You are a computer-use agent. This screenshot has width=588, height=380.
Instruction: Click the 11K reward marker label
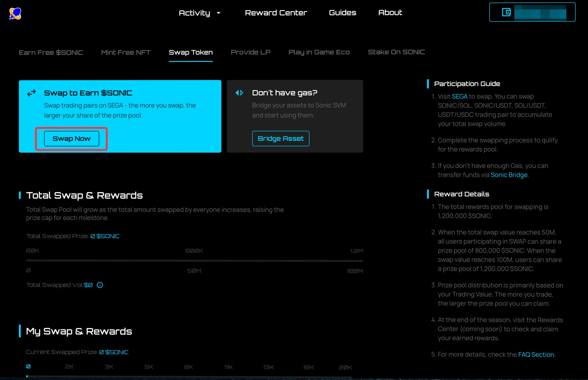click(x=228, y=367)
